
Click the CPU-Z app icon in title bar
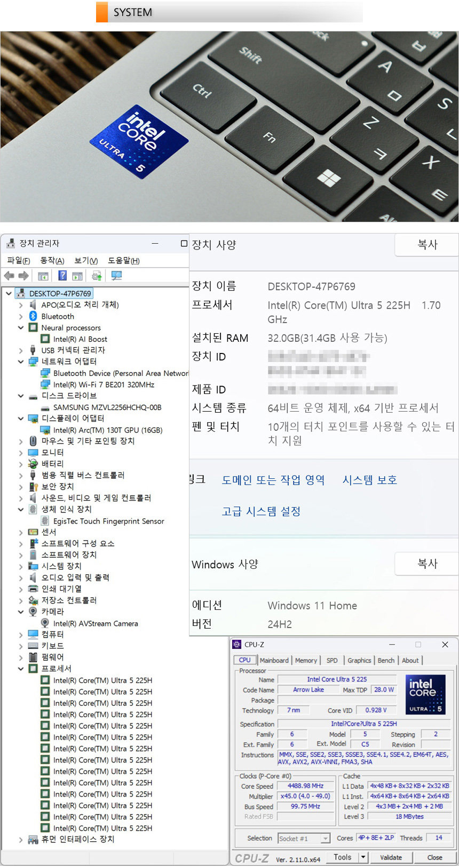pos(237,645)
